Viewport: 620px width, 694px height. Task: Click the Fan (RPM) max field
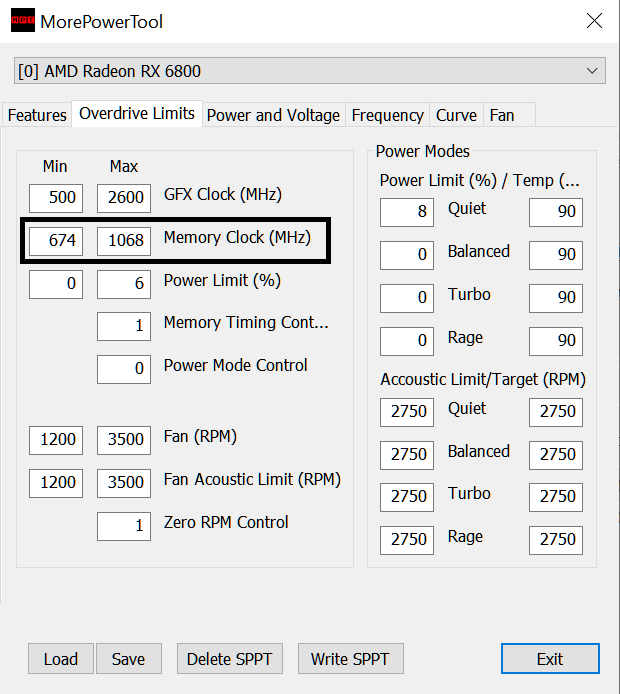(x=124, y=440)
